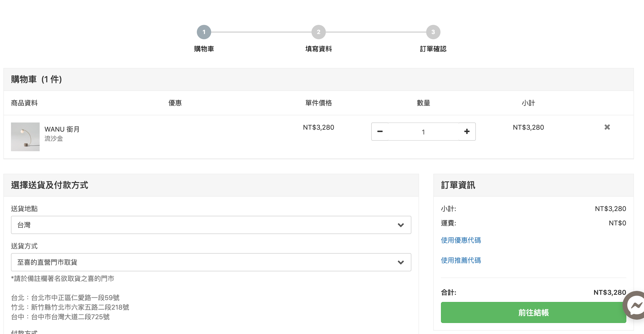Click the 使用優惠代碼 link
Screen dimensions: 644x334
[461, 240]
